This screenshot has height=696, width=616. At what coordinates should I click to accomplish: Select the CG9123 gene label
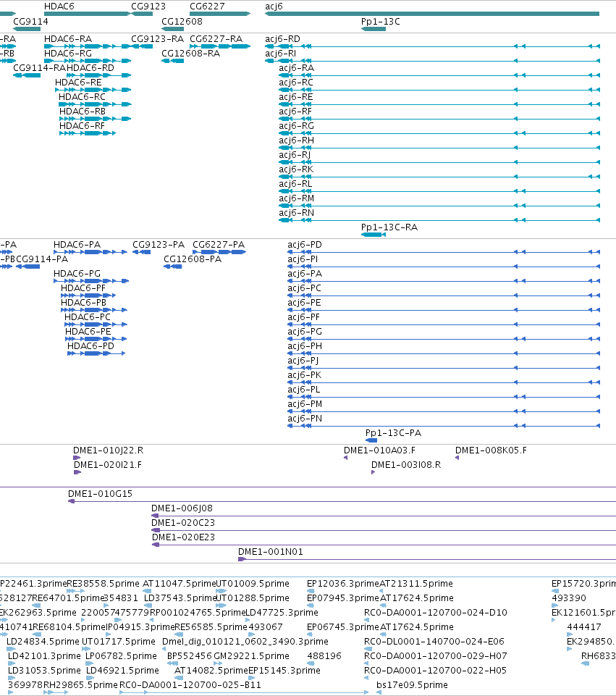pos(148,7)
